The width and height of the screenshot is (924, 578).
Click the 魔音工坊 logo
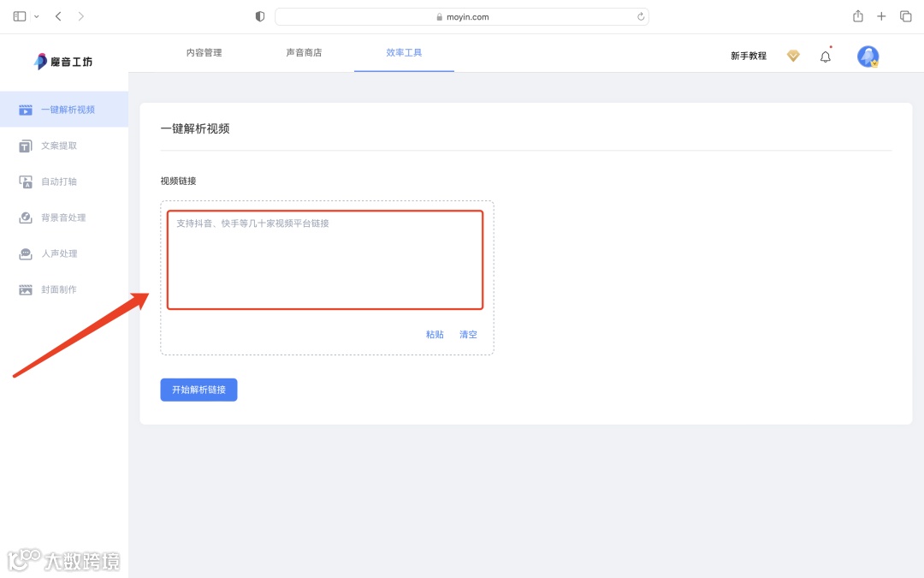(62, 61)
